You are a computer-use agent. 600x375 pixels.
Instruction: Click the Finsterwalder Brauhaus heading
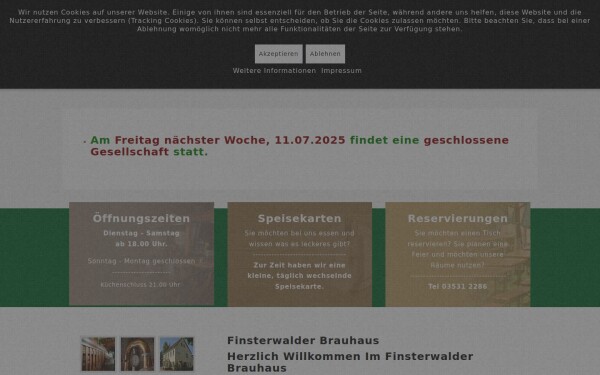click(x=303, y=340)
